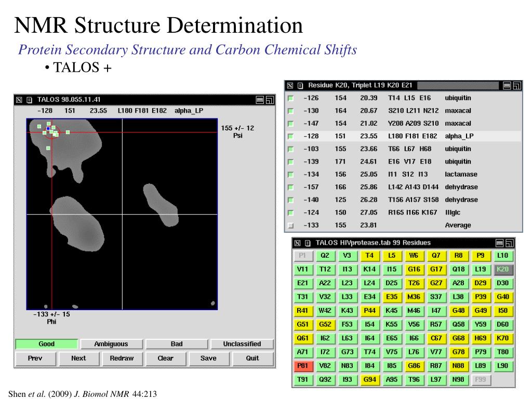Click 'alpha_LP' text in TALOS header line

pyautogui.click(x=189, y=111)
